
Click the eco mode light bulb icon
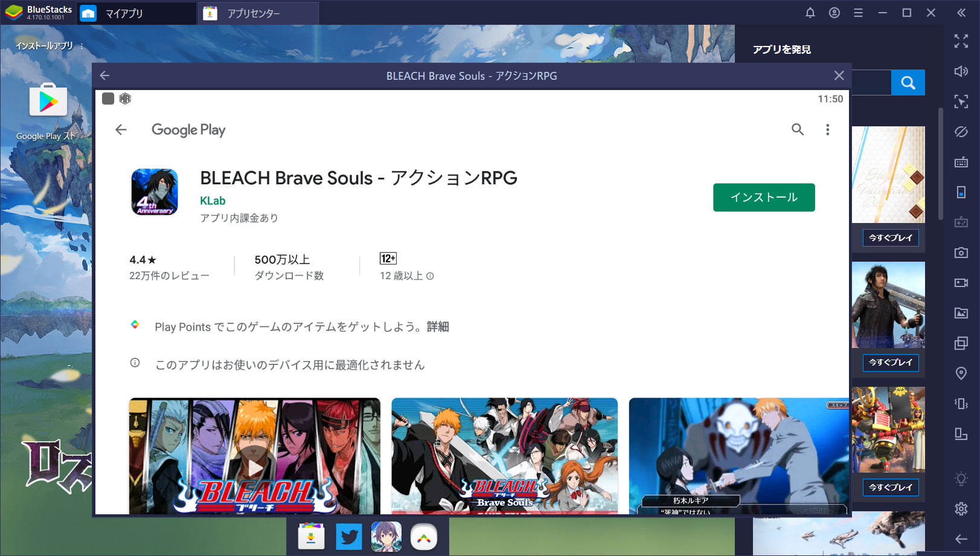[x=961, y=479]
